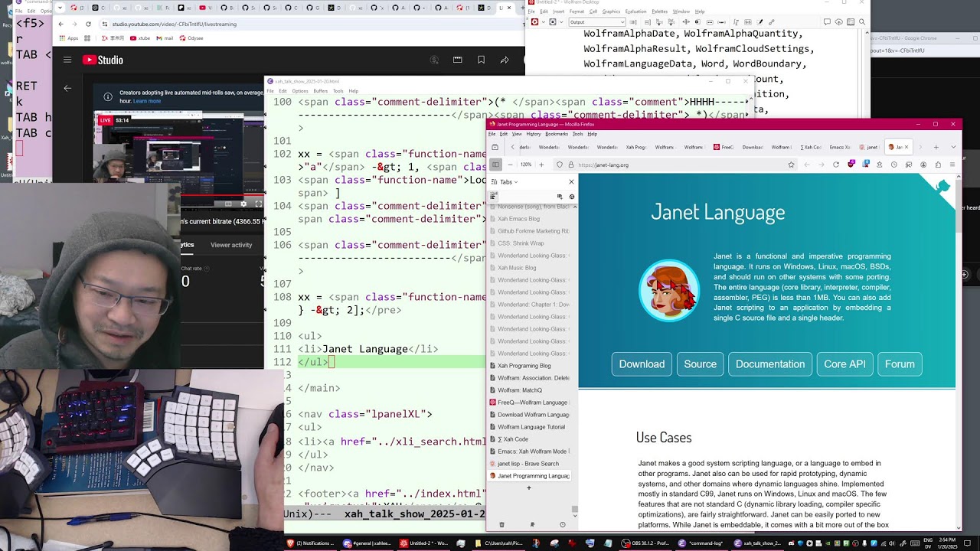Open settings gear in Tabs sidebar
The image size is (980, 551).
[571, 197]
